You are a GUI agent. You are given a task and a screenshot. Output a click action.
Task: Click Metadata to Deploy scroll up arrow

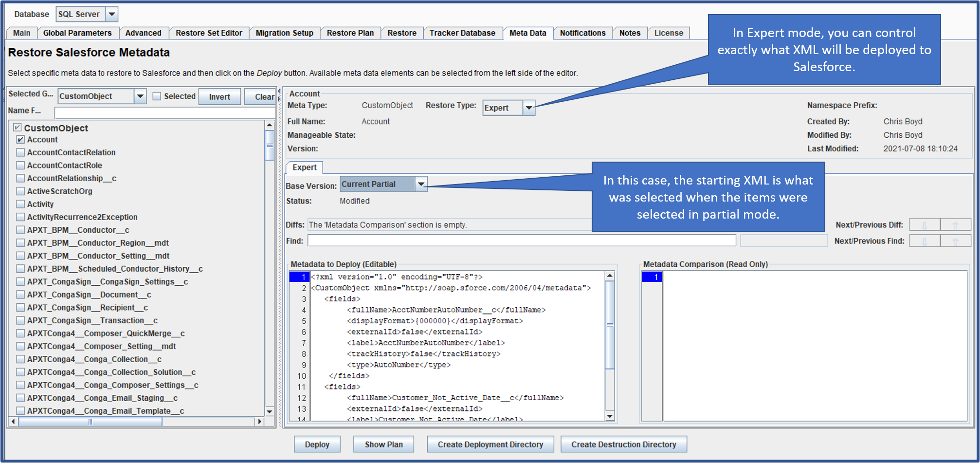(610, 276)
